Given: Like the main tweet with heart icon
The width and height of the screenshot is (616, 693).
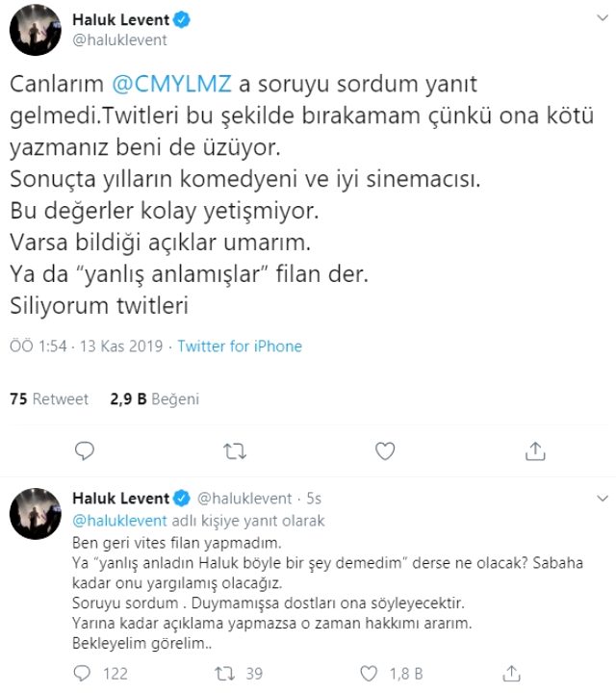Looking at the screenshot, I should tap(384, 450).
